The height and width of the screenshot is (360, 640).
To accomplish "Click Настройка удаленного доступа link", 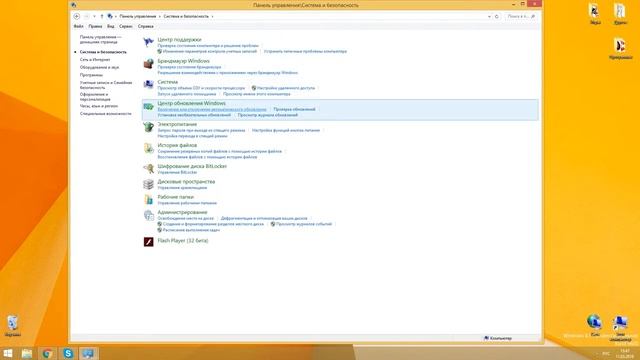I will [x=286, y=88].
